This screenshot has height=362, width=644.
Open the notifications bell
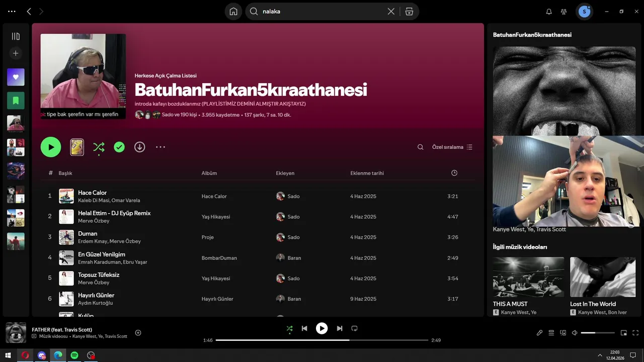(549, 12)
